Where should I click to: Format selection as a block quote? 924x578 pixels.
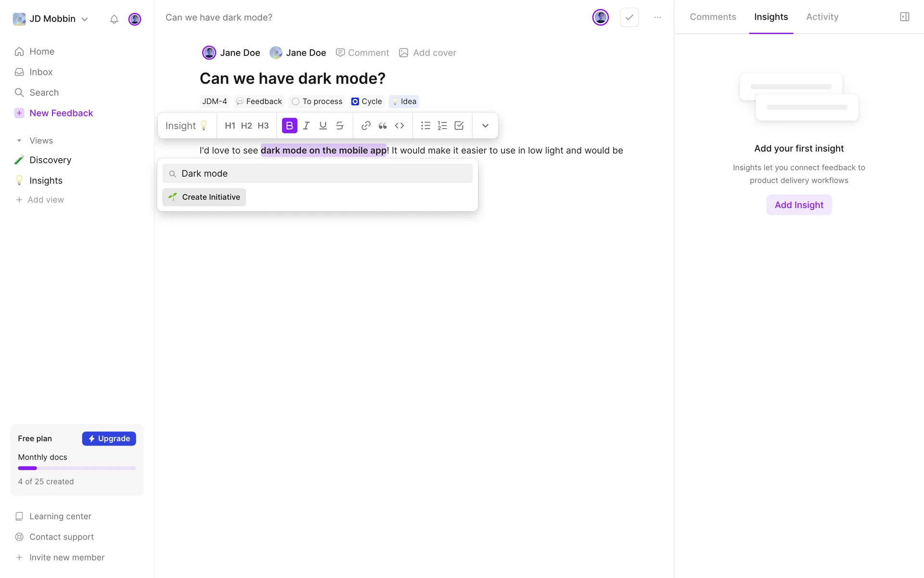point(383,126)
